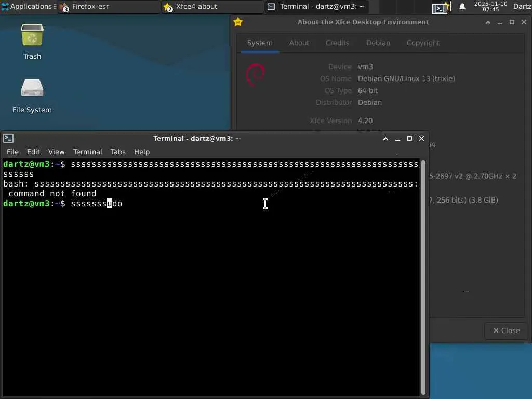This screenshot has height=399, width=532.
Task: Select the Terminal taskbar button in panel
Action: tap(316, 6)
